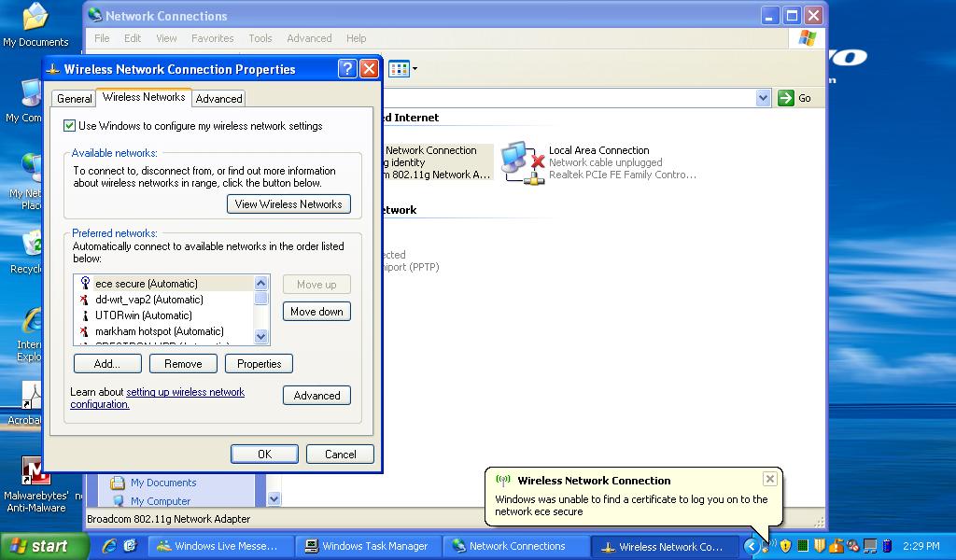956x560 pixels.
Task: Open the Help menu
Action: (356, 38)
